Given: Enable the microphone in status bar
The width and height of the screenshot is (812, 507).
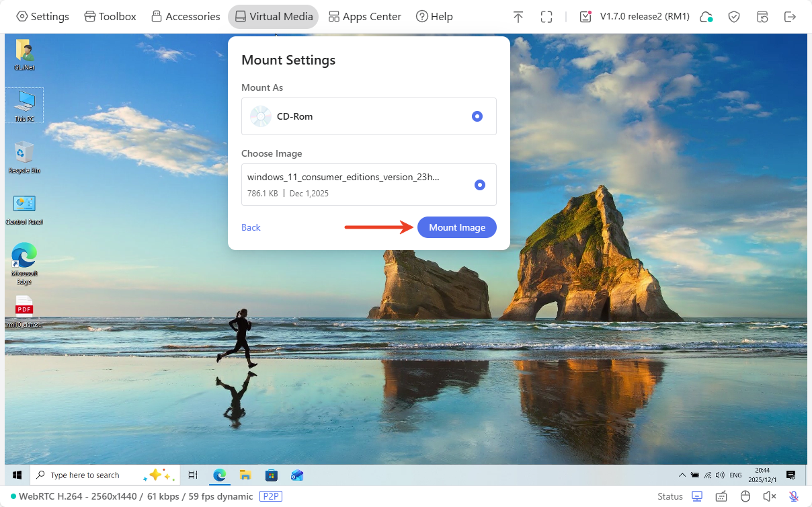Looking at the screenshot, I should click(x=793, y=496).
